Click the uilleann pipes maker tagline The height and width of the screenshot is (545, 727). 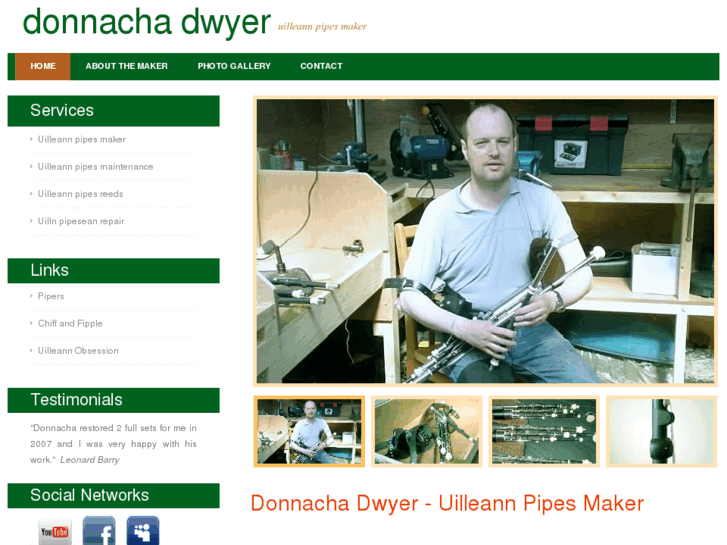[x=322, y=26]
